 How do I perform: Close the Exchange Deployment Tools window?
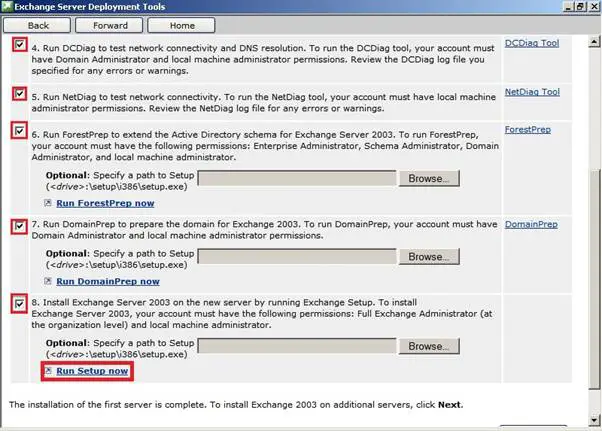coord(593,7)
